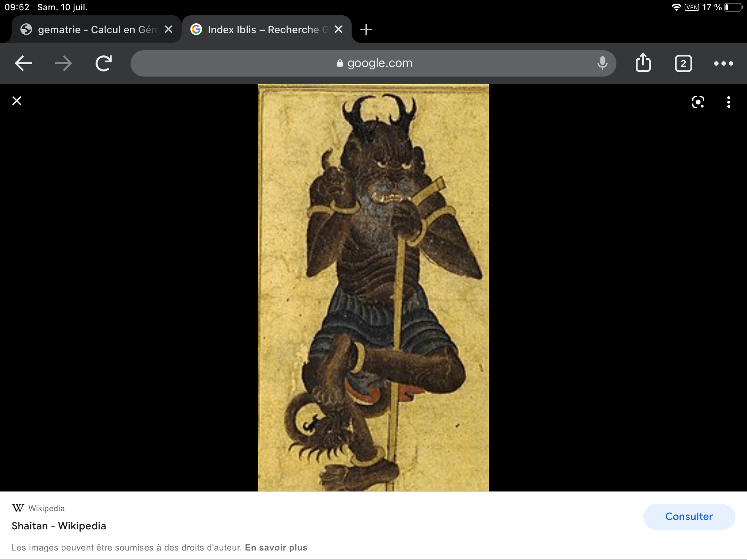Tap the battery indicator
Viewport: 747px width, 560px height.
pyautogui.click(x=734, y=7)
